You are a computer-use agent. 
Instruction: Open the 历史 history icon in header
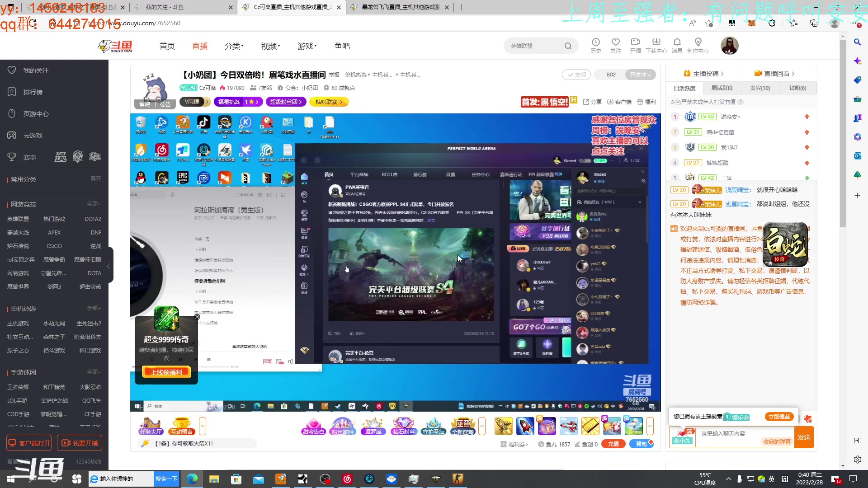click(595, 46)
